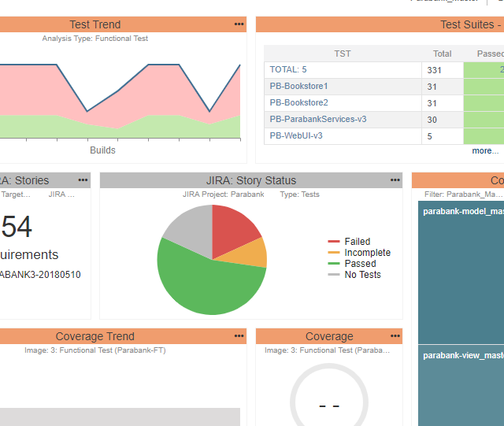The height and width of the screenshot is (426, 504).
Task: Click the Total column header
Action: [442, 54]
